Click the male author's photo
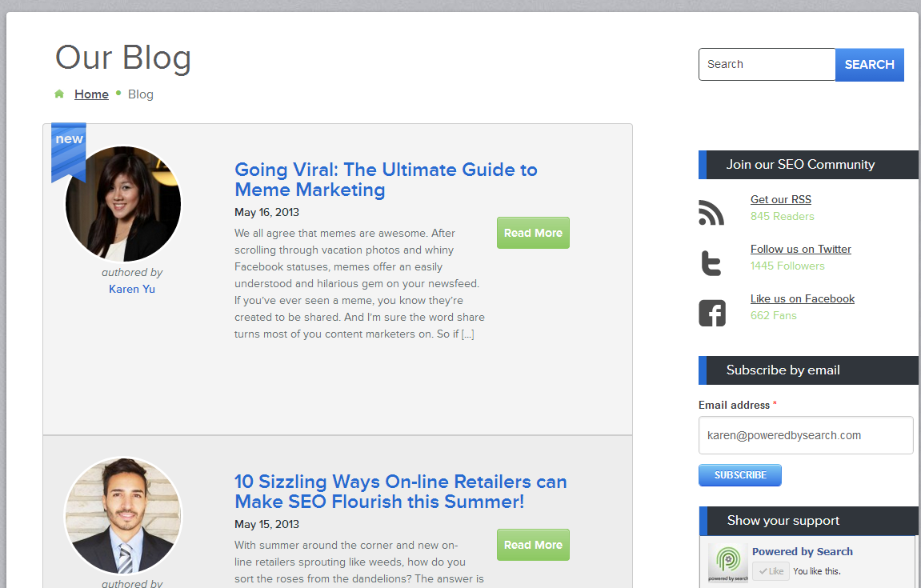Image resolution: width=921 pixels, height=588 pixels. click(x=123, y=516)
